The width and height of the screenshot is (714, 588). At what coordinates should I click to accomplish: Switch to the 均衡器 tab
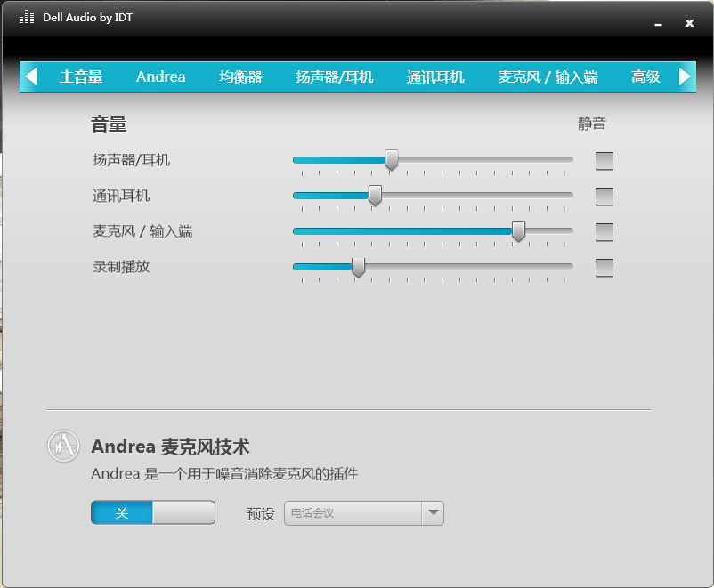point(240,77)
